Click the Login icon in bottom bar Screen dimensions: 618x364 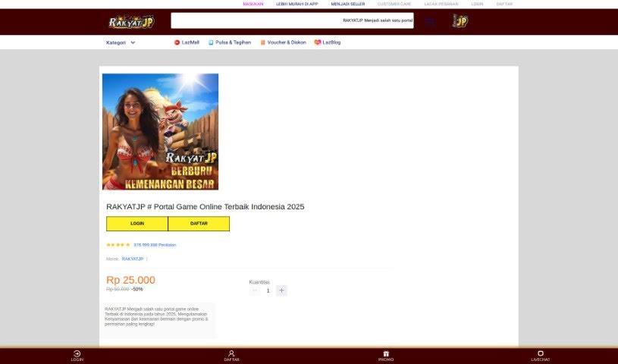77,353
